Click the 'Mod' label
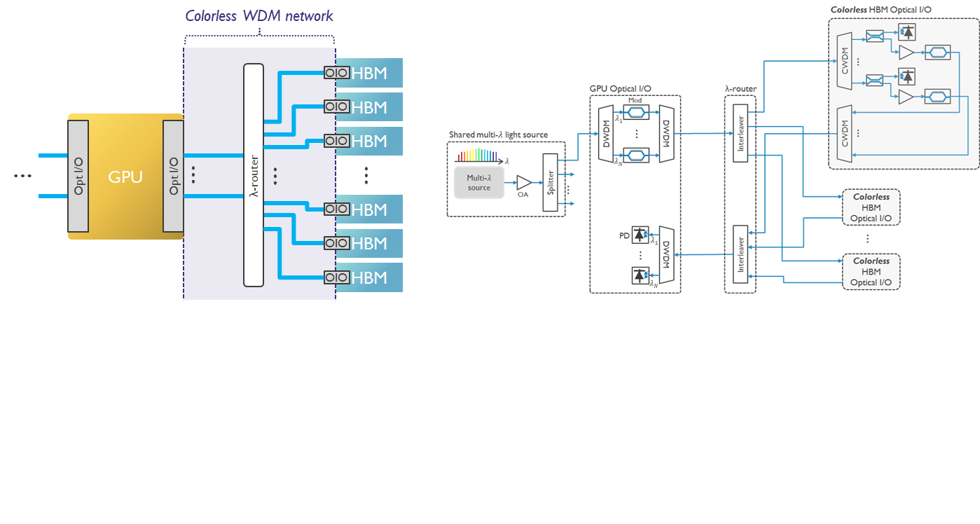Image resolution: width=980 pixels, height=524 pixels. point(635,101)
